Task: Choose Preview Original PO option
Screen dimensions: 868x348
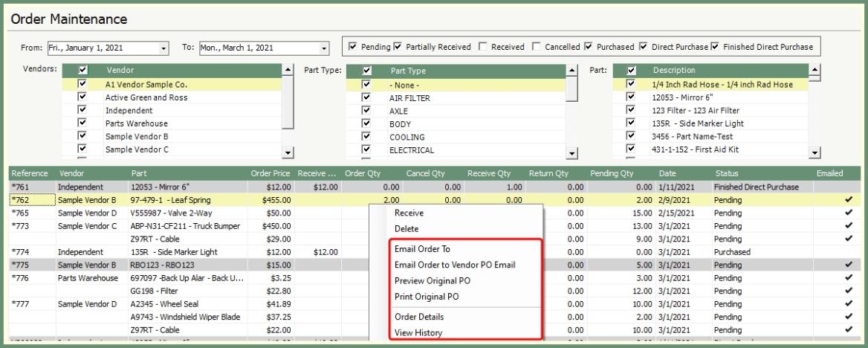Action: click(432, 280)
